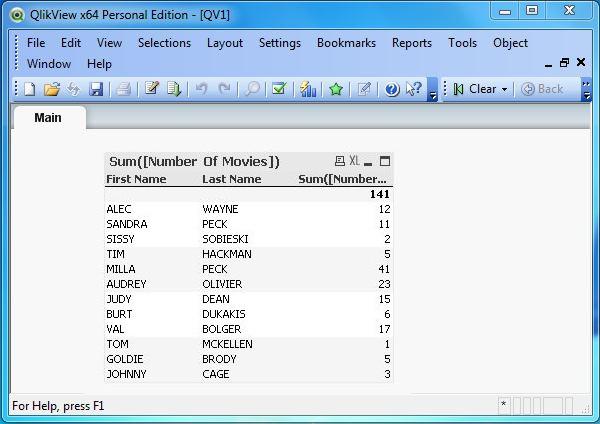
Task: Select BOLGER last name cell
Action: [222, 329]
